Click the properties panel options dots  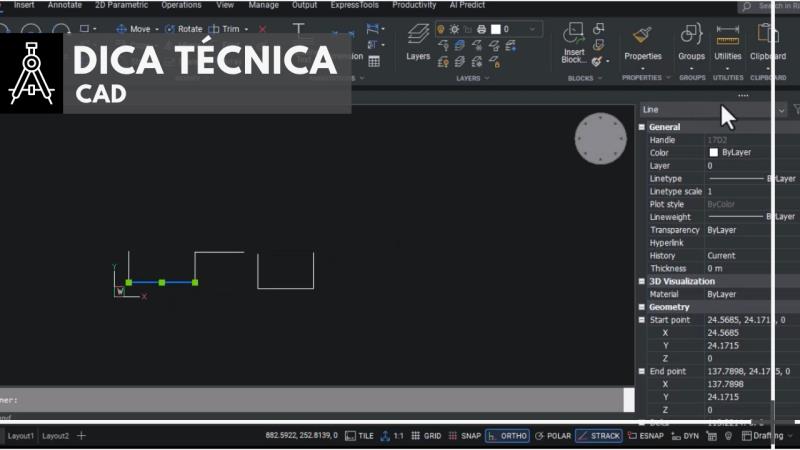pos(743,95)
